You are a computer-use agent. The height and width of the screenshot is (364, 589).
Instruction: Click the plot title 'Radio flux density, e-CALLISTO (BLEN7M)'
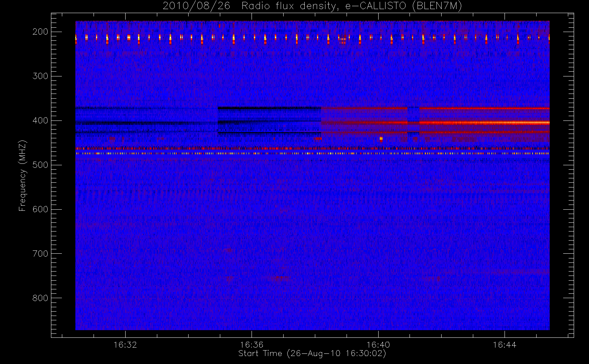point(352,6)
